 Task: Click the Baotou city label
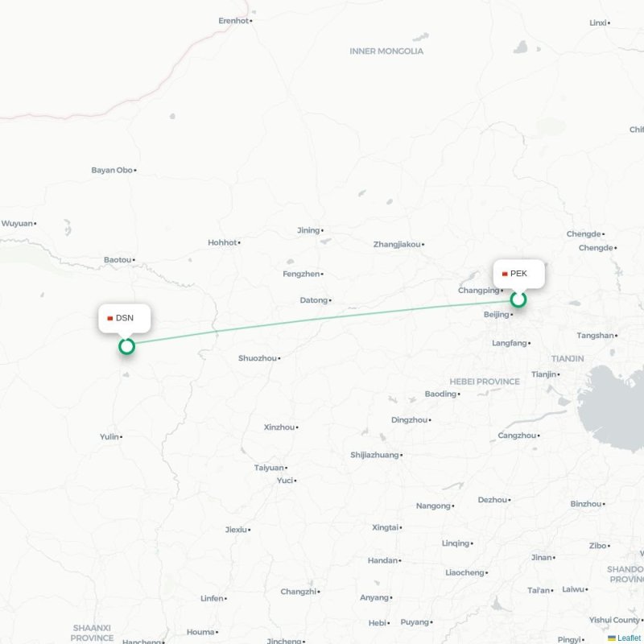click(118, 259)
